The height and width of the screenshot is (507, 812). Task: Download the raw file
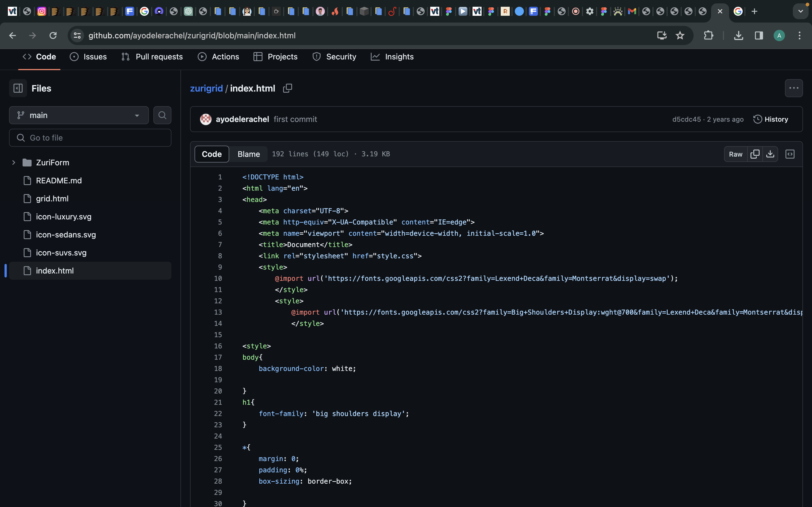tap(770, 154)
